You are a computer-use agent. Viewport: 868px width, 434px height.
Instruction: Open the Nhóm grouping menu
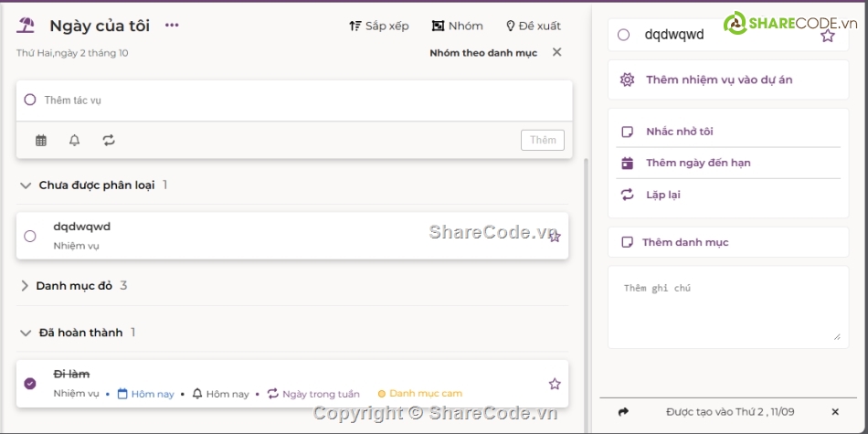(457, 26)
